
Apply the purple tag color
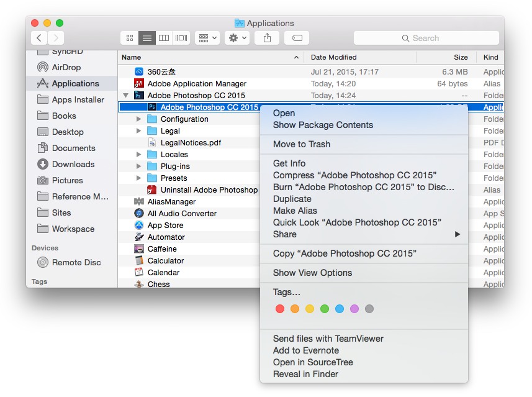[x=354, y=309]
